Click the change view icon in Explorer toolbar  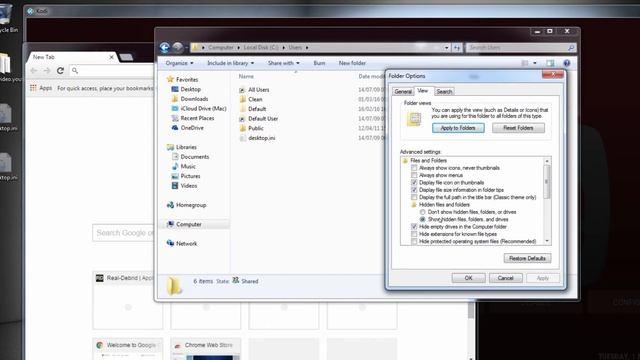pos(525,63)
